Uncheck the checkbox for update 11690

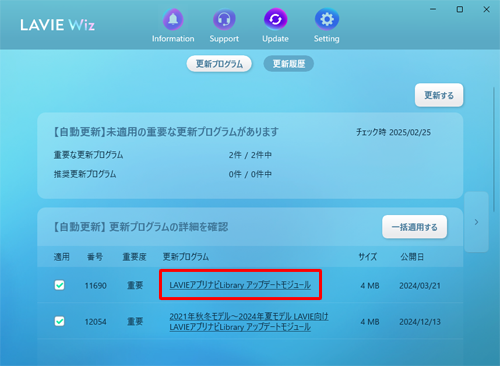pos(59,285)
